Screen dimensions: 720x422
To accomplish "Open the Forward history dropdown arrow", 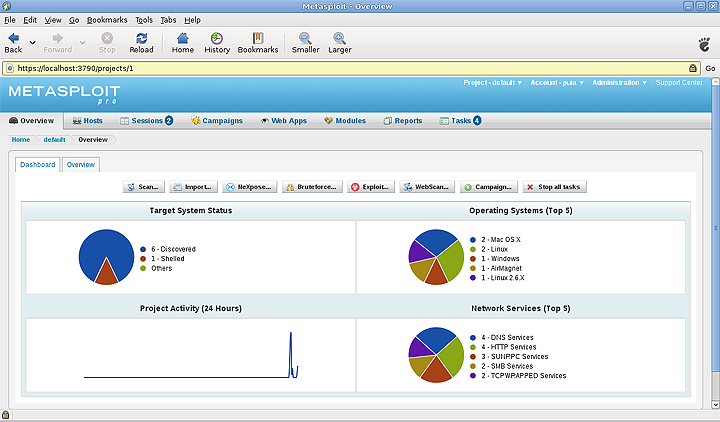I will point(83,43).
